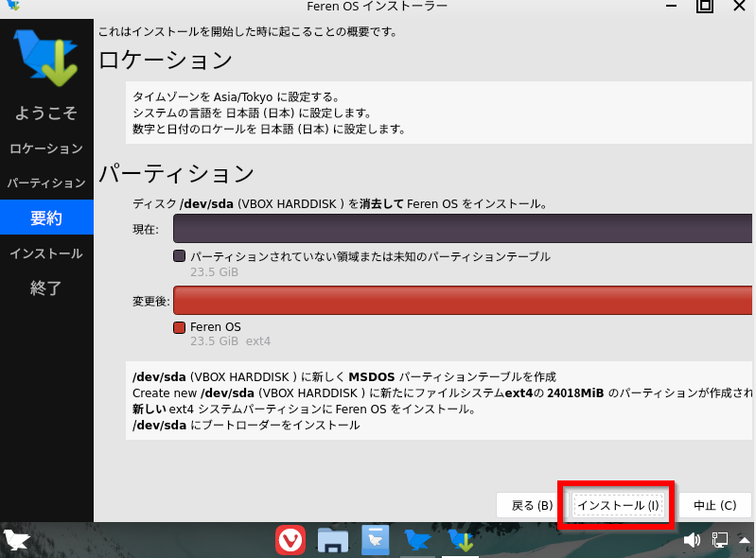
Task: Click the MSDOS パーティションテーブルを作成 line
Action: click(344, 376)
